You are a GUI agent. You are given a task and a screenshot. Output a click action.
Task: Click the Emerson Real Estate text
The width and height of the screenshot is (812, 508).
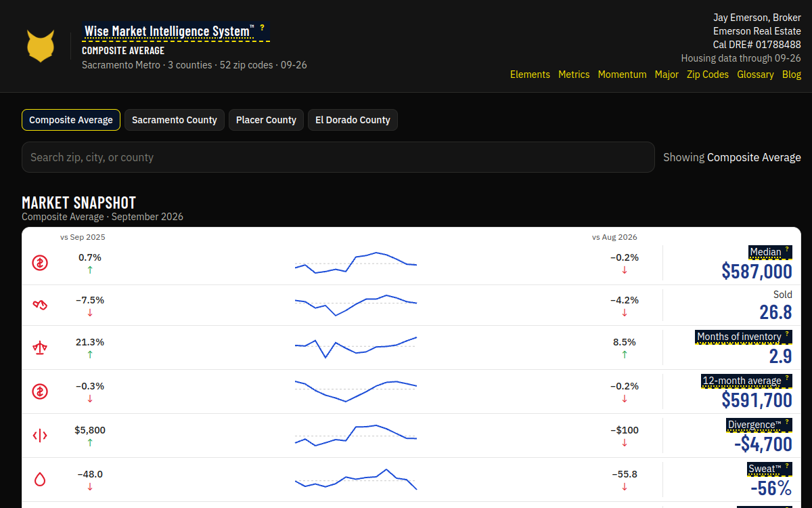coord(757,31)
